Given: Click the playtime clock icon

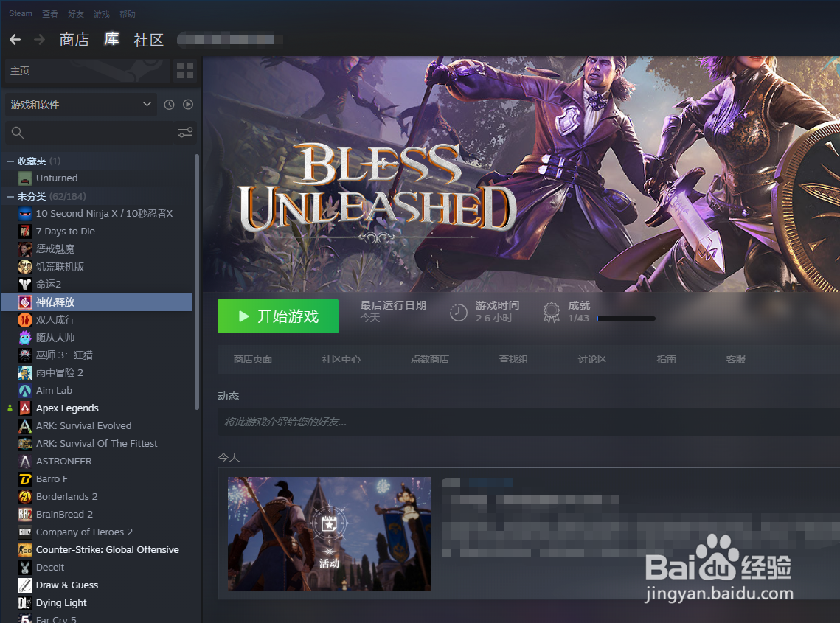Looking at the screenshot, I should tap(459, 313).
